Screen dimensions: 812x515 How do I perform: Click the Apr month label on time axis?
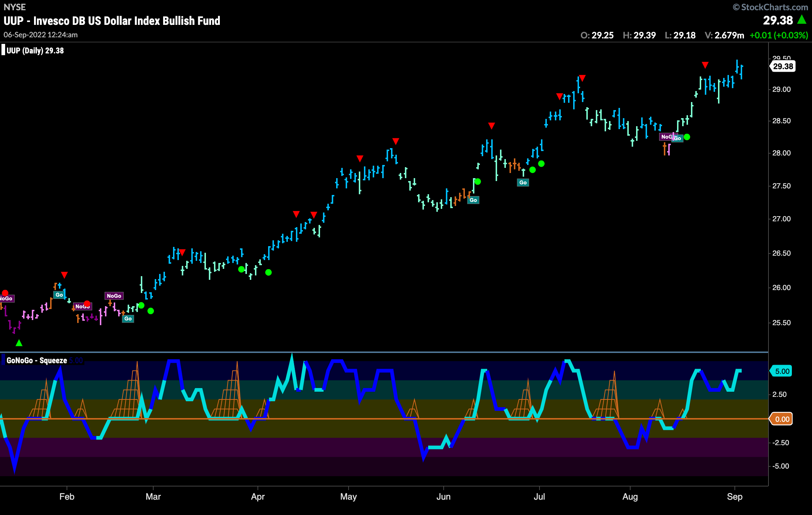tap(258, 496)
